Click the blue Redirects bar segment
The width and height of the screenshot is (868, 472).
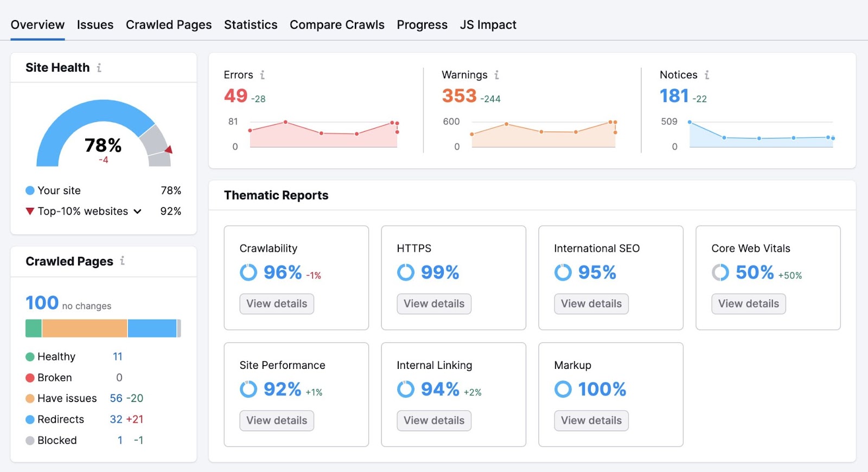tap(152, 328)
